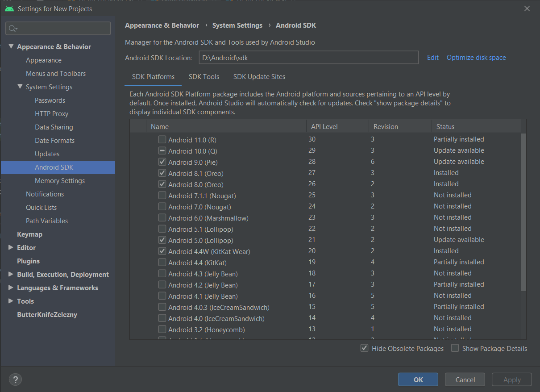540x392 pixels.
Task: Click API level 29 cell
Action: coord(312,150)
